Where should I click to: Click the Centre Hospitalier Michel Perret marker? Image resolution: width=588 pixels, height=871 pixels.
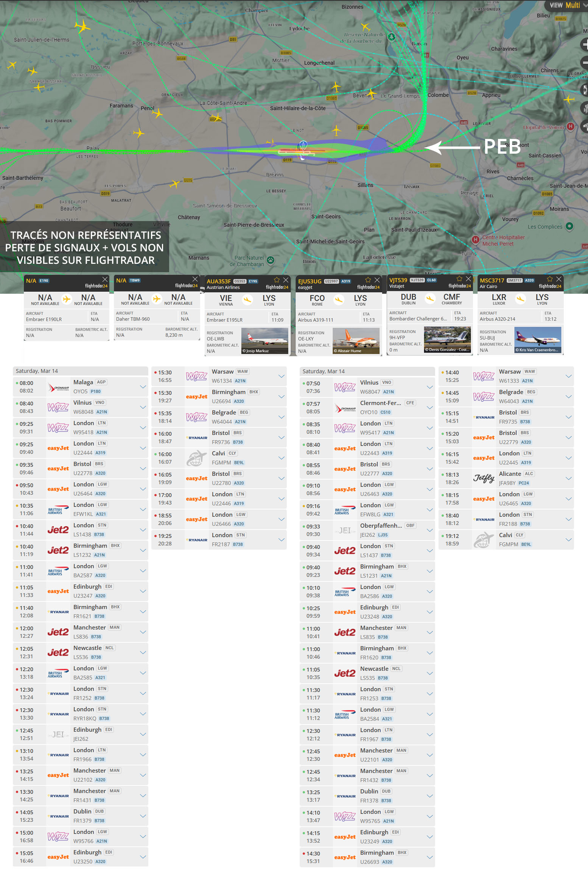[x=476, y=240]
